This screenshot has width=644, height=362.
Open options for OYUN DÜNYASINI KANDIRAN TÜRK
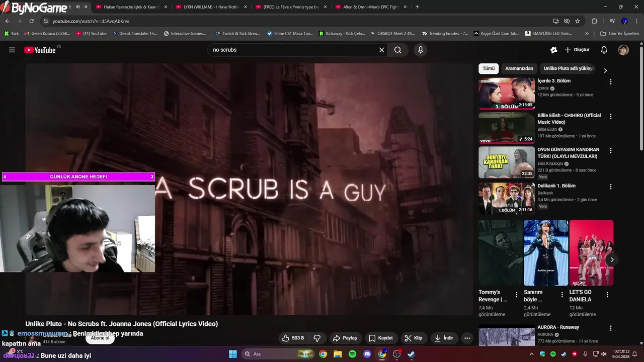[611, 150]
